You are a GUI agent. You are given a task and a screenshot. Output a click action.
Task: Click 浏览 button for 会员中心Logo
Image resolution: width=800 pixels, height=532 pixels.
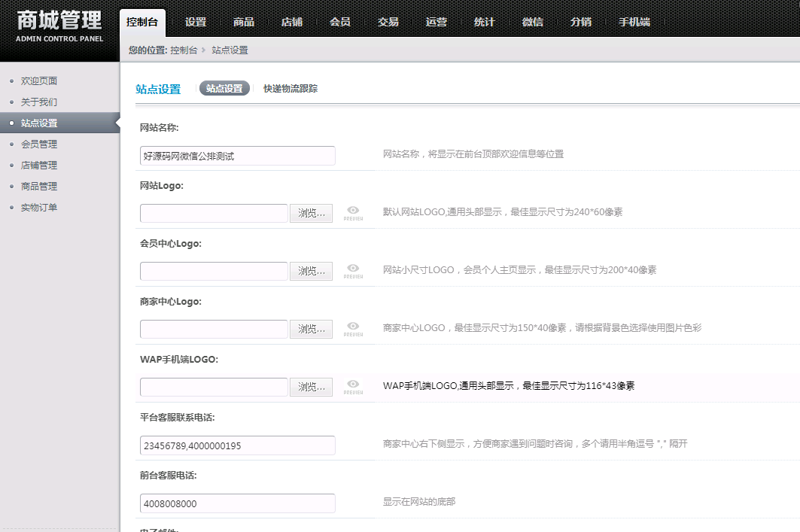tap(312, 271)
